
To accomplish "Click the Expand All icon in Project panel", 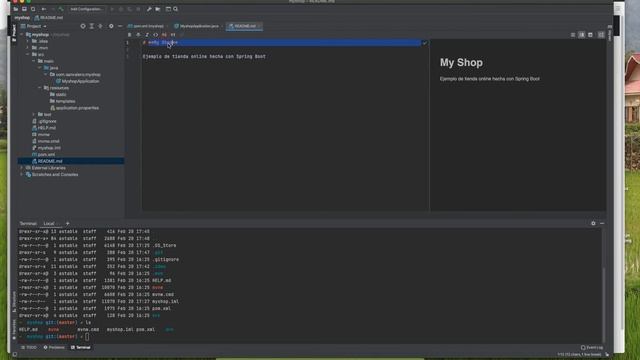I will click(x=91, y=26).
